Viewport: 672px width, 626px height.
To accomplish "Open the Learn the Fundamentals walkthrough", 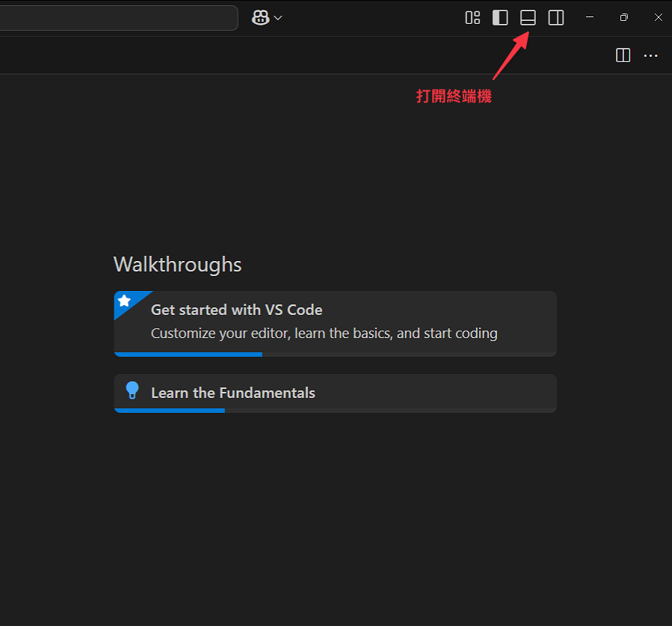I will tap(335, 393).
